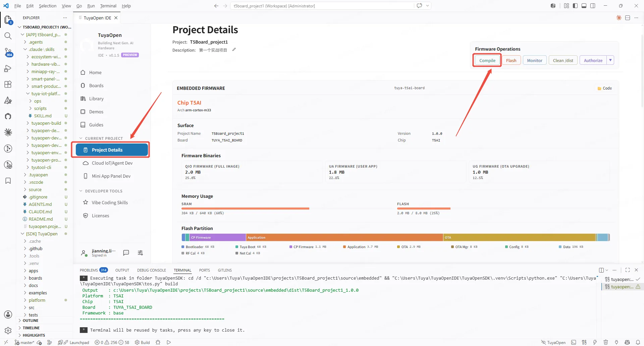
Task: Toggle the secondary side bar
Action: tap(593, 6)
